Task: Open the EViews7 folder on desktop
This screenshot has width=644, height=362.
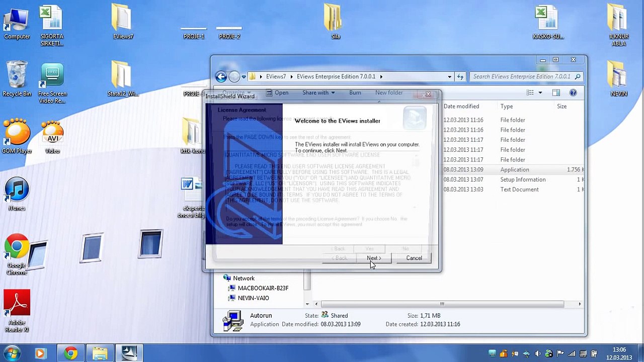Action: point(123,23)
